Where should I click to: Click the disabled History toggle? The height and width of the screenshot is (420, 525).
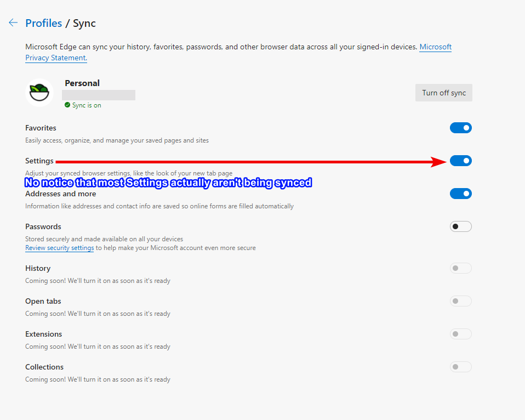(460, 268)
